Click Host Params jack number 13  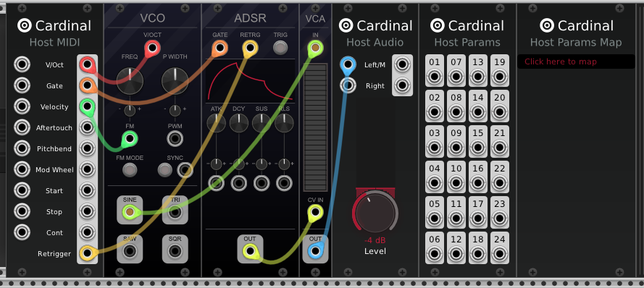(x=477, y=77)
